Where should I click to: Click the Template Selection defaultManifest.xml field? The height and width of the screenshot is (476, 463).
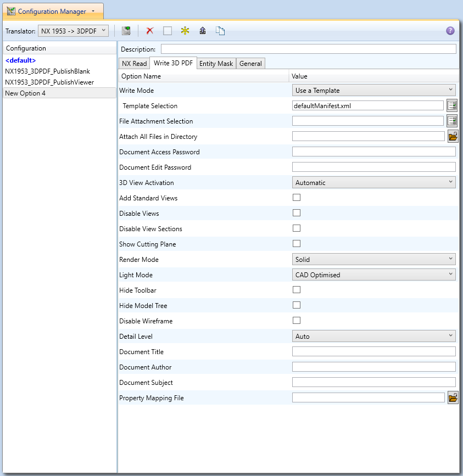click(367, 105)
